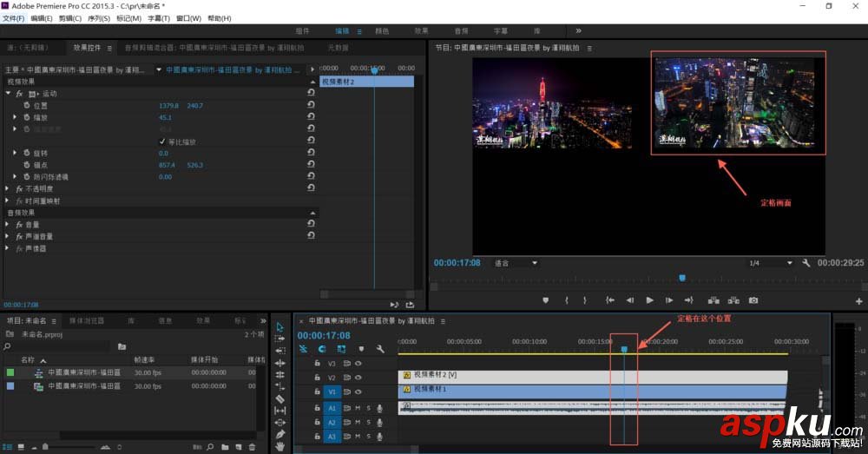Toggle snap magnet icon in timeline
The width and height of the screenshot is (868, 454).
tap(321, 349)
